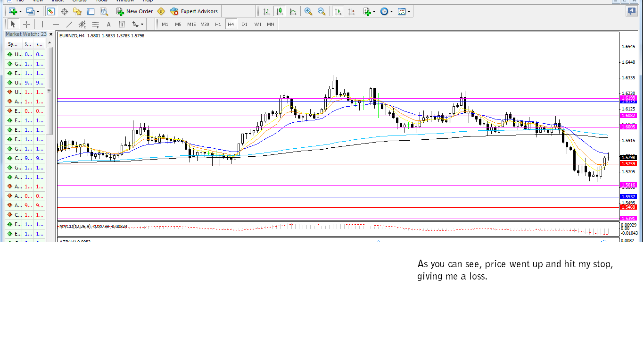Select the text label tool
Image resolution: width=644 pixels, height=339 pixels.
(x=122, y=24)
